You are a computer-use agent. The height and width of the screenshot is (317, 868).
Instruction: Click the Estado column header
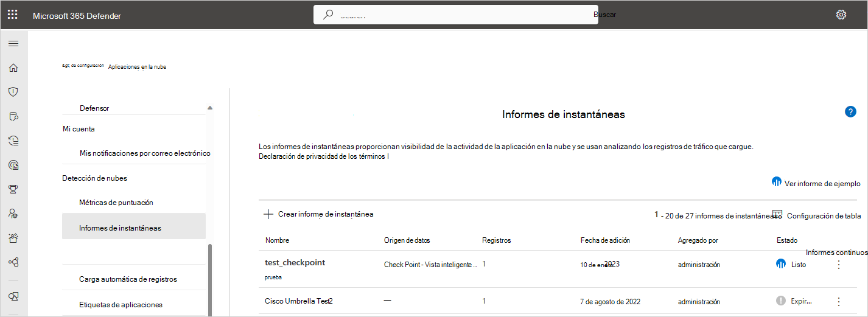pyautogui.click(x=787, y=240)
